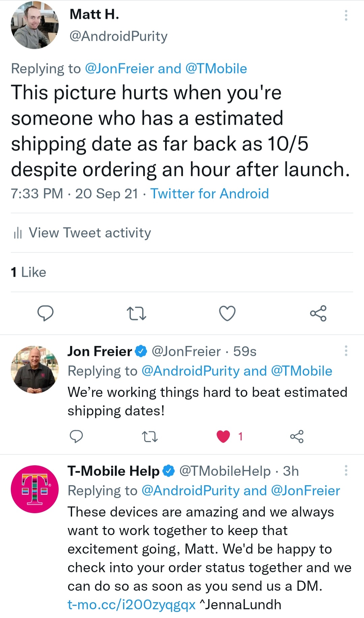364x618 pixels.
Task: Open Twitter for Android source link
Action: (209, 194)
